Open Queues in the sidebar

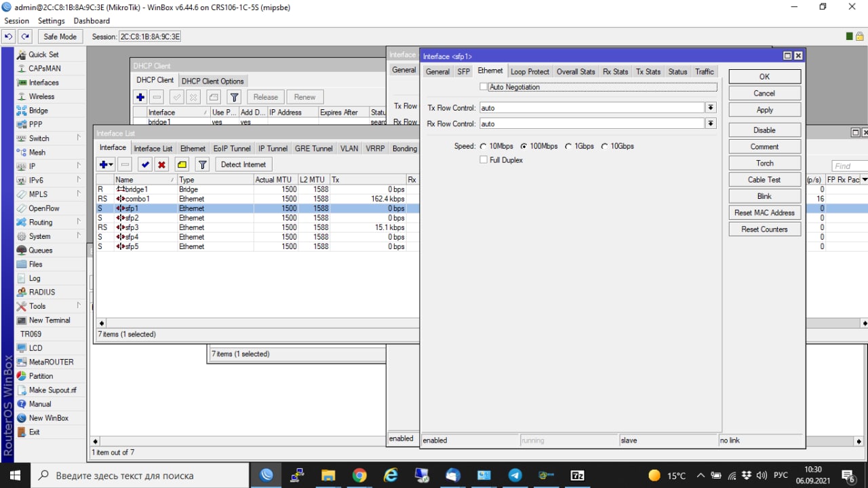tap(40, 250)
